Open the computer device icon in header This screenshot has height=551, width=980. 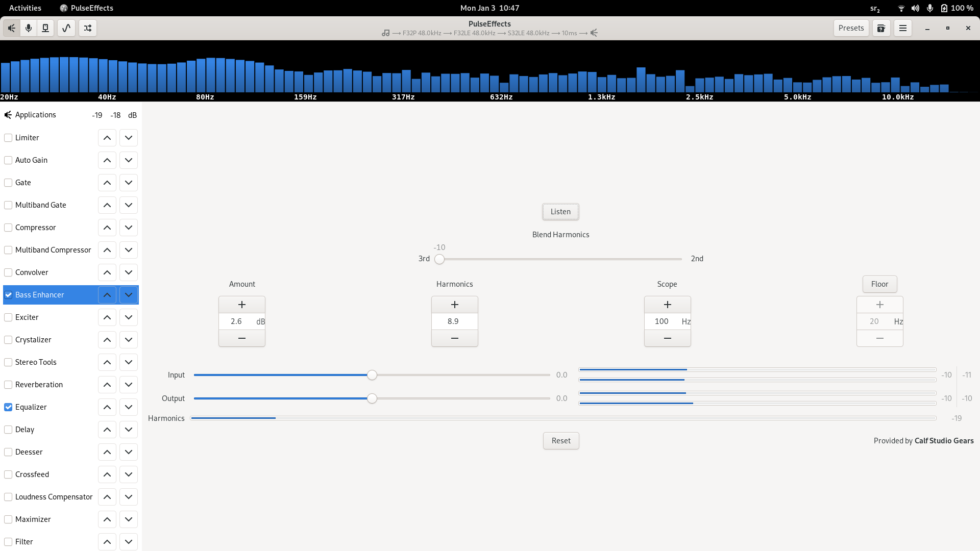45,28
